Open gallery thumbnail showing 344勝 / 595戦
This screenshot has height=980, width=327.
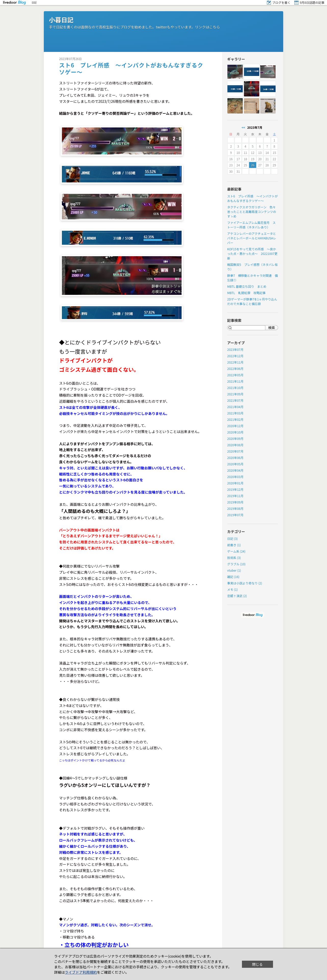point(268,89)
